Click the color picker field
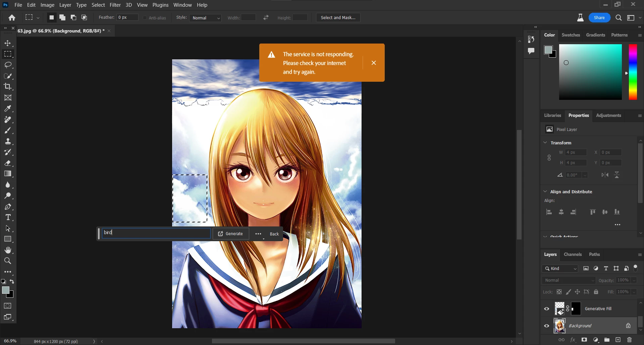The width and height of the screenshot is (644, 345). (590, 72)
